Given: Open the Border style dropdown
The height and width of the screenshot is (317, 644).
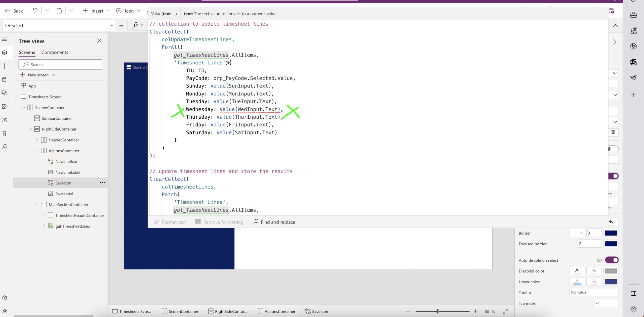Looking at the screenshot, I should click(577, 233).
